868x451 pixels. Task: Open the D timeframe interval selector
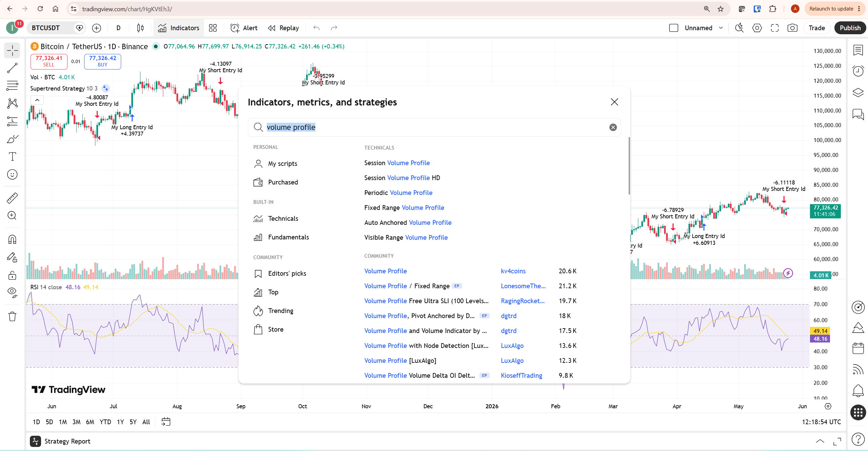click(118, 28)
